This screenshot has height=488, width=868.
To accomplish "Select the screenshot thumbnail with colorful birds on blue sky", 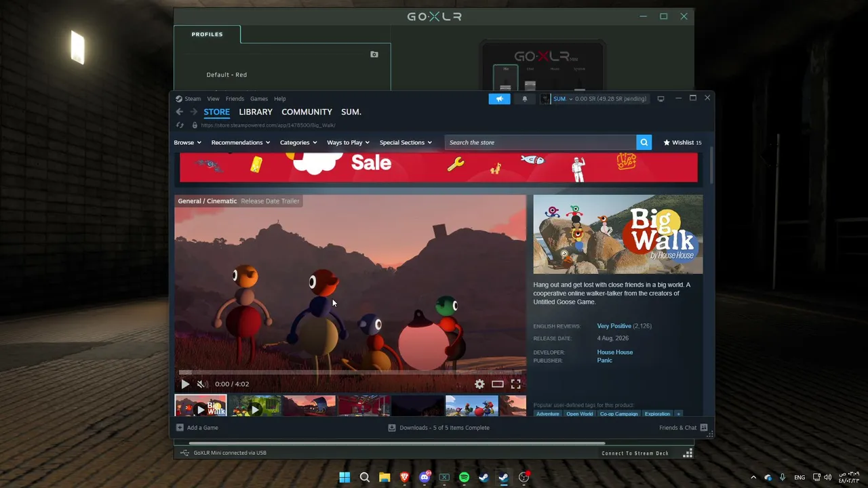I will (x=472, y=406).
